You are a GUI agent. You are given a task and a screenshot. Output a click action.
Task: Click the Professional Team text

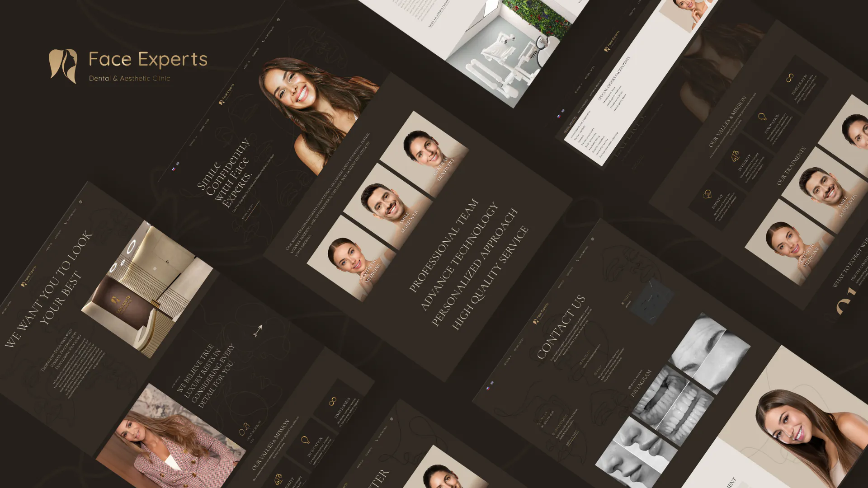coord(443,245)
